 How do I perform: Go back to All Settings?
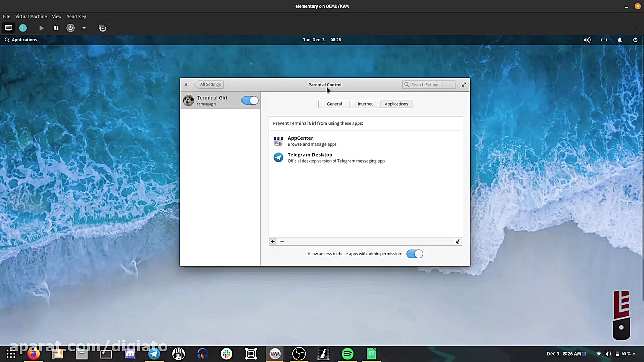pyautogui.click(x=210, y=85)
